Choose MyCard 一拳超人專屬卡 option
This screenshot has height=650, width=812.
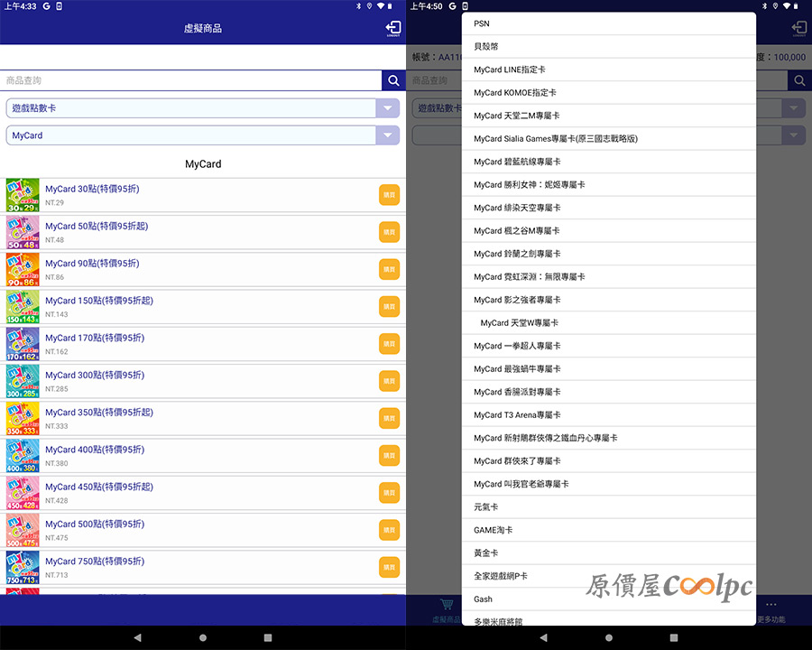click(x=608, y=346)
